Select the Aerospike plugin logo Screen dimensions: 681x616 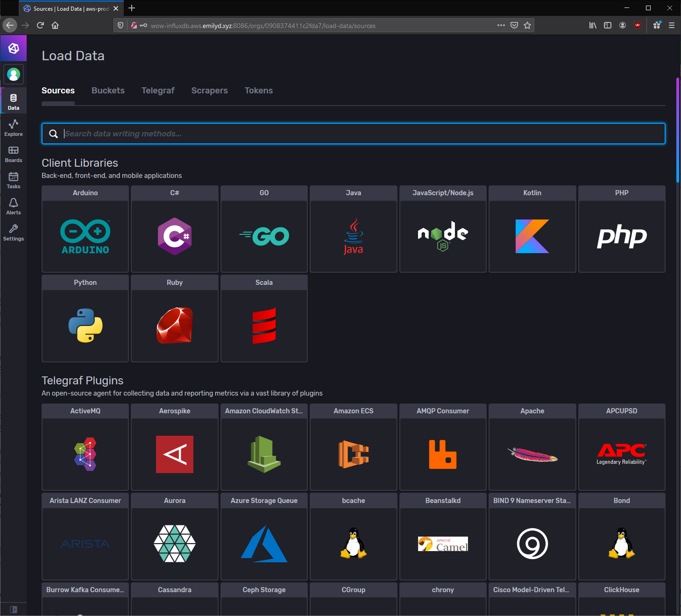[x=175, y=454]
